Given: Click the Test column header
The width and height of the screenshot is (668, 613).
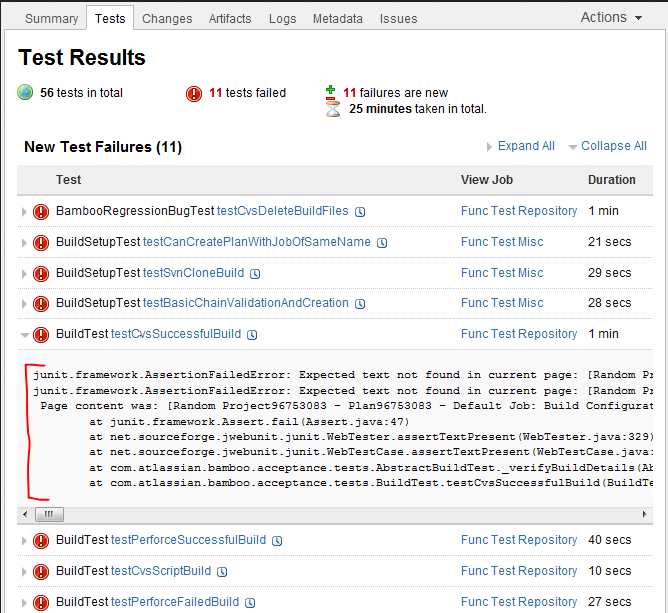Looking at the screenshot, I should (x=69, y=180).
